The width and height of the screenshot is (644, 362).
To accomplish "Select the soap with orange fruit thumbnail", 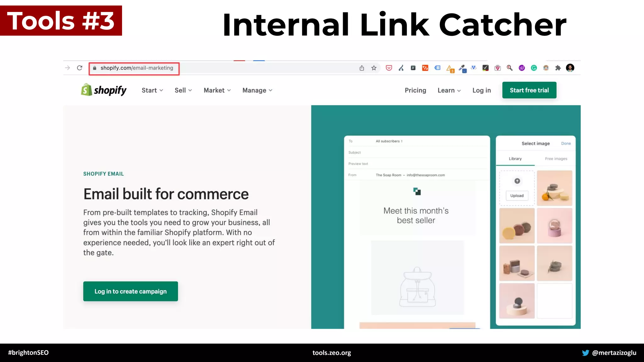I will 554,188.
